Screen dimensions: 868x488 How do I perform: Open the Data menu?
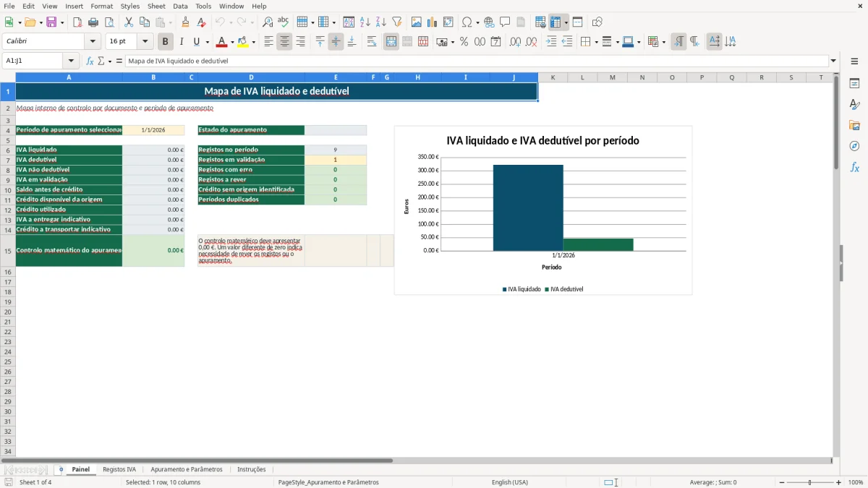[180, 6]
